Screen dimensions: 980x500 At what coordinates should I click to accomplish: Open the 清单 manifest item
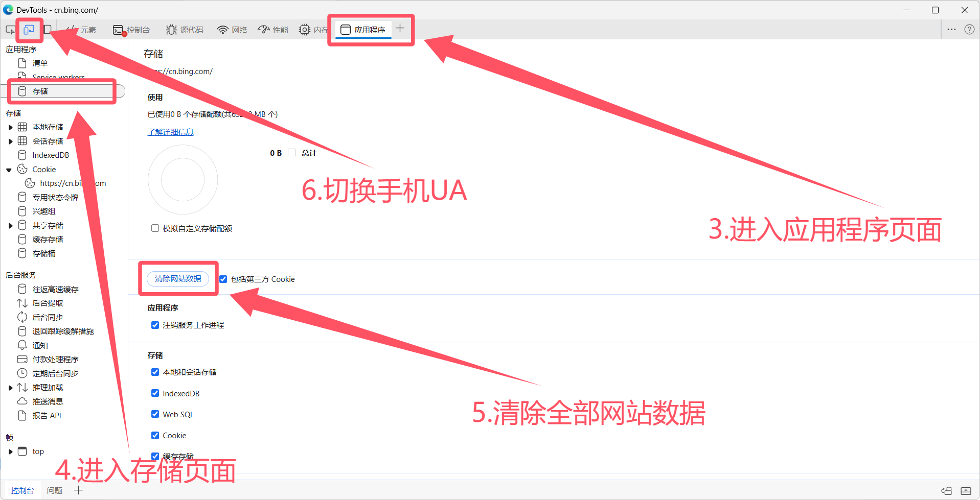pyautogui.click(x=40, y=63)
